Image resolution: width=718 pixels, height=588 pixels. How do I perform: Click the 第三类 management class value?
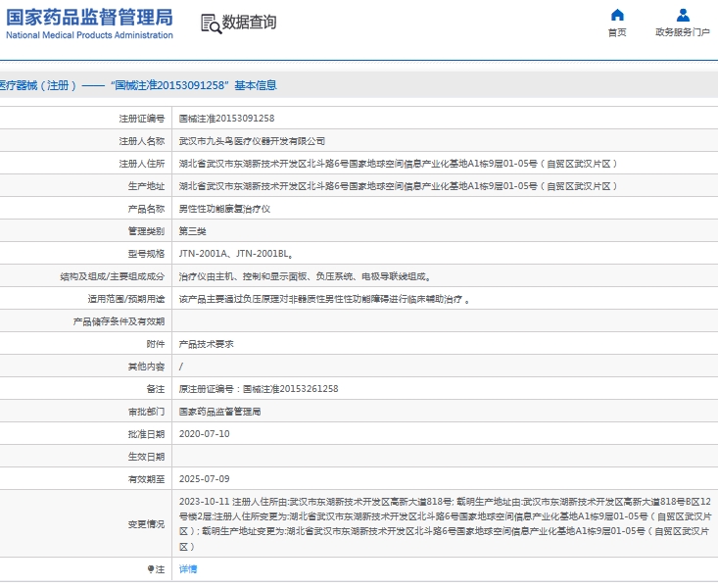point(192,231)
